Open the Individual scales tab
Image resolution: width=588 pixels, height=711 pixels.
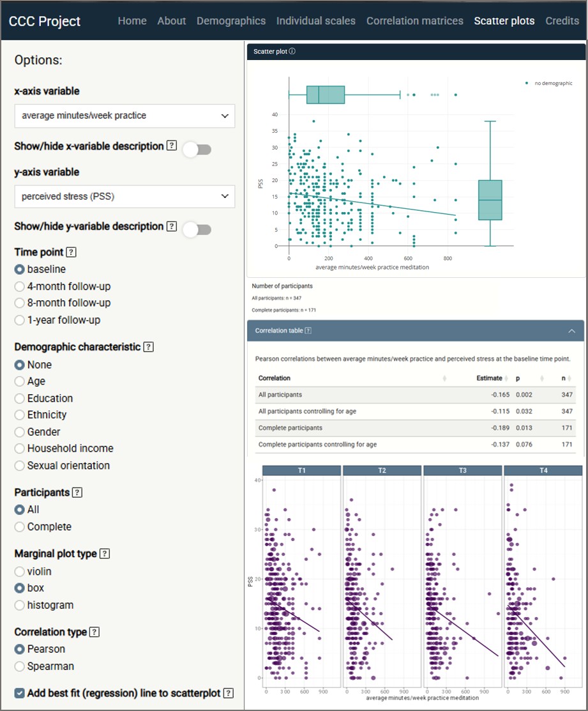point(316,21)
